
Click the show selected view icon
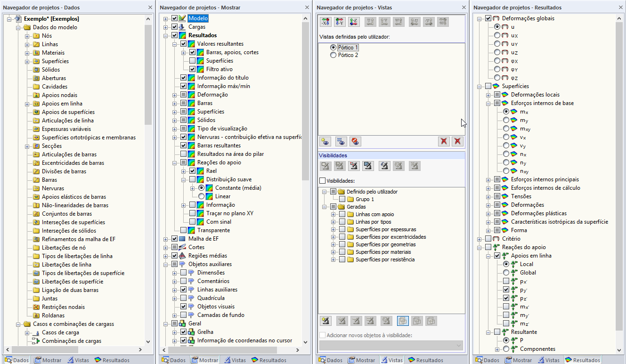pos(341,141)
